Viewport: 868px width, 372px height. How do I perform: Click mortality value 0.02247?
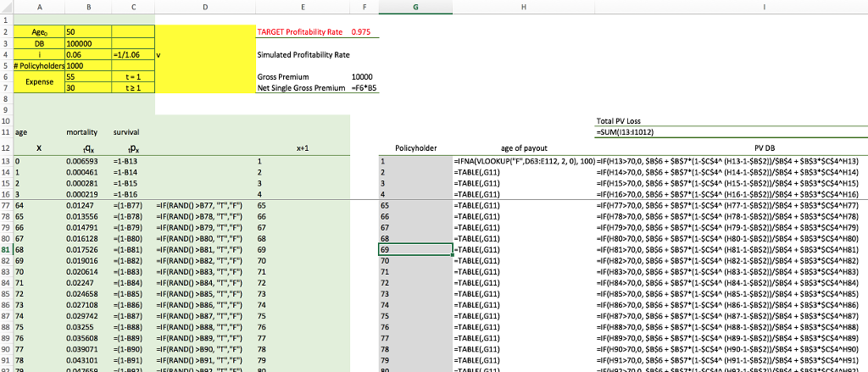(x=88, y=282)
